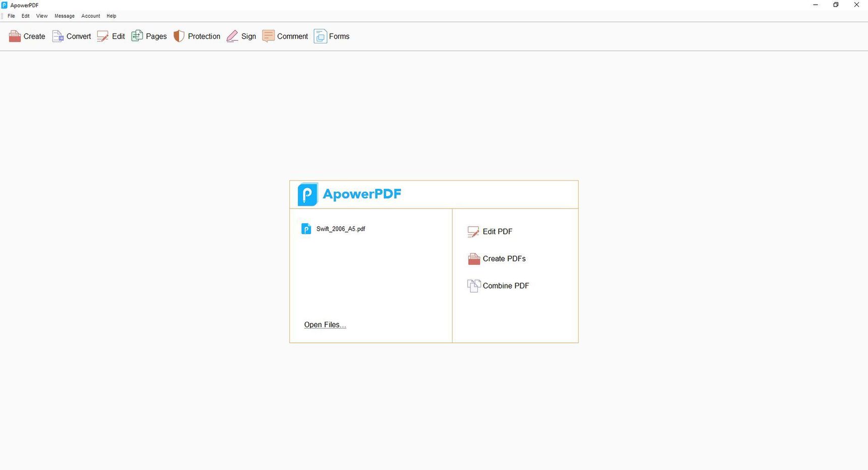The image size is (868, 470).
Task: Click the Create toolbar icon
Action: [15, 36]
